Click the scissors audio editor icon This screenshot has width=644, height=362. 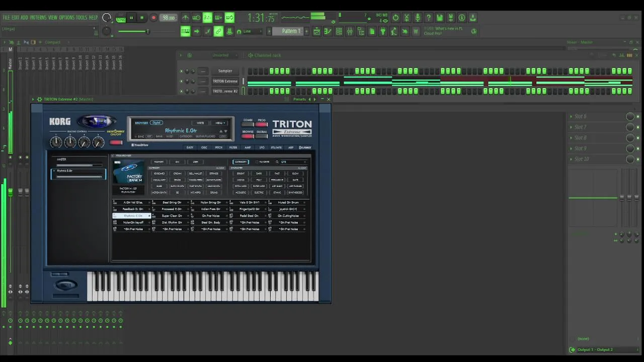coord(407,18)
